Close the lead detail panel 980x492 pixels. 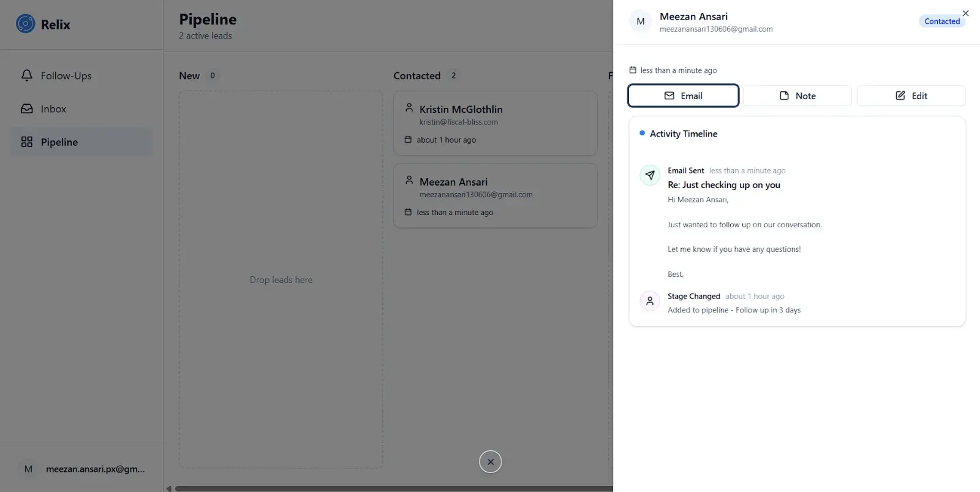point(965,13)
